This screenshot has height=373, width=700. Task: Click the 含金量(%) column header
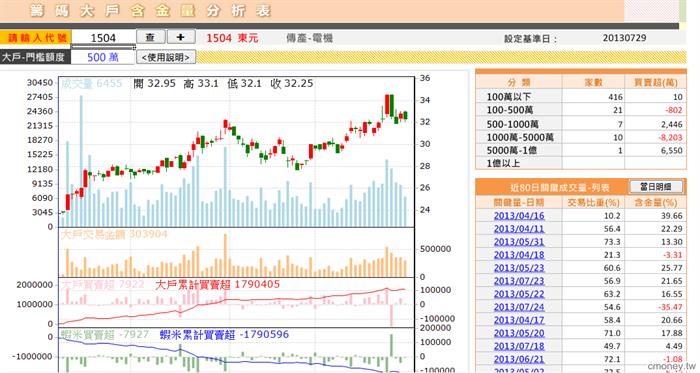click(x=656, y=203)
